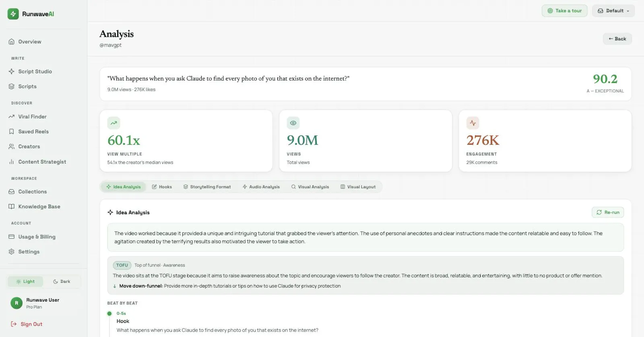Open Settings in the sidebar
The image size is (644, 337).
tap(43, 252)
